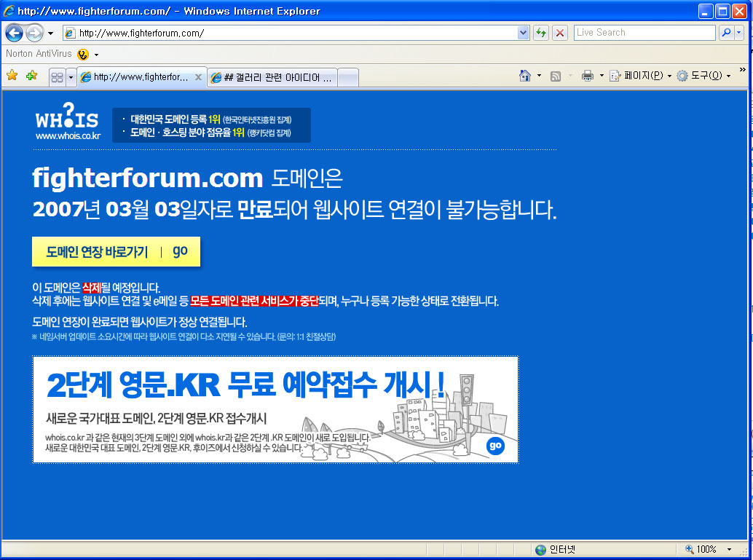Refresh the page with green arrows icon
The width and height of the screenshot is (753, 560).
pos(541,33)
